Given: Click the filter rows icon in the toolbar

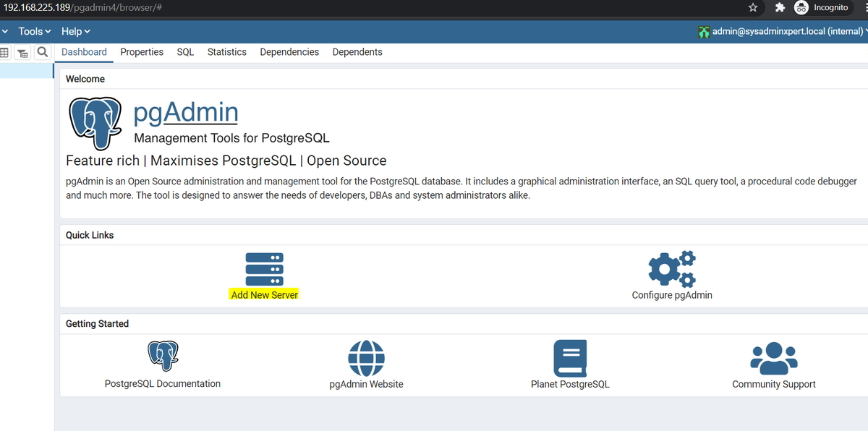Looking at the screenshot, I should coord(22,52).
